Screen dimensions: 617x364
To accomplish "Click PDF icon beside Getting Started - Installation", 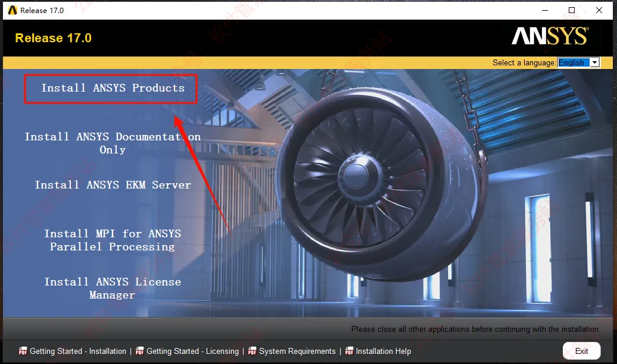I will (23, 351).
